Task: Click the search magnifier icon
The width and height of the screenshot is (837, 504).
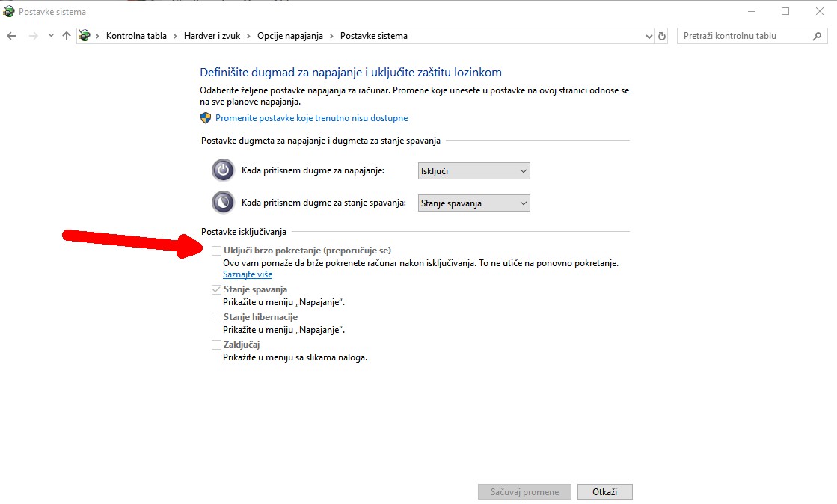Action: click(x=817, y=36)
